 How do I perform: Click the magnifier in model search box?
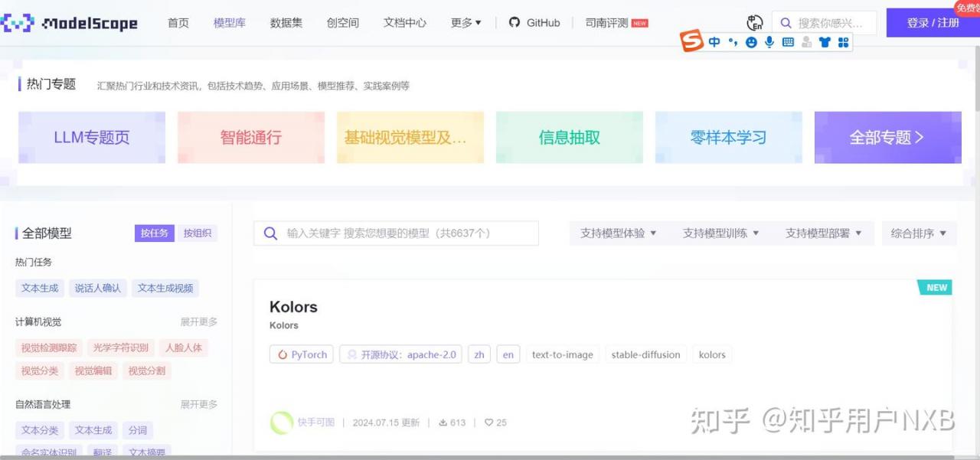[x=270, y=233]
